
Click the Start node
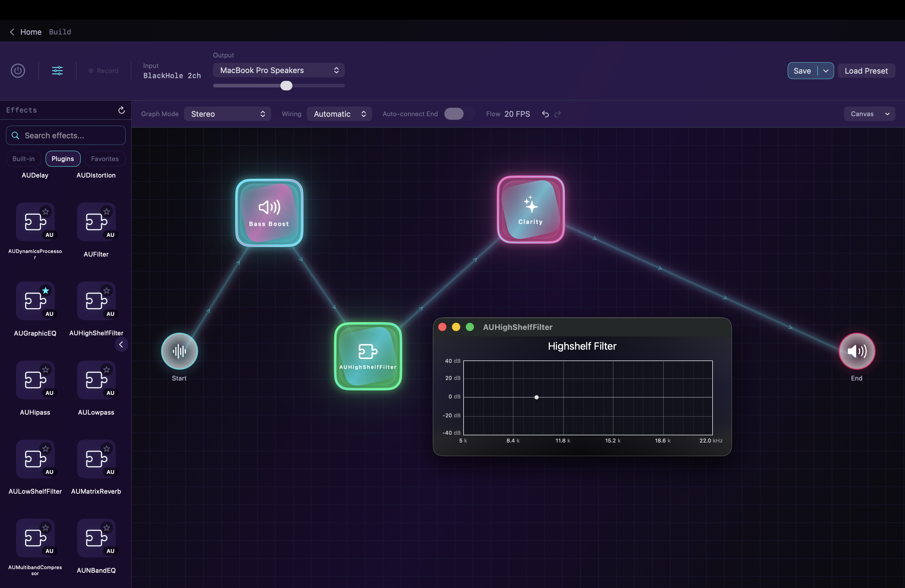pyautogui.click(x=179, y=351)
